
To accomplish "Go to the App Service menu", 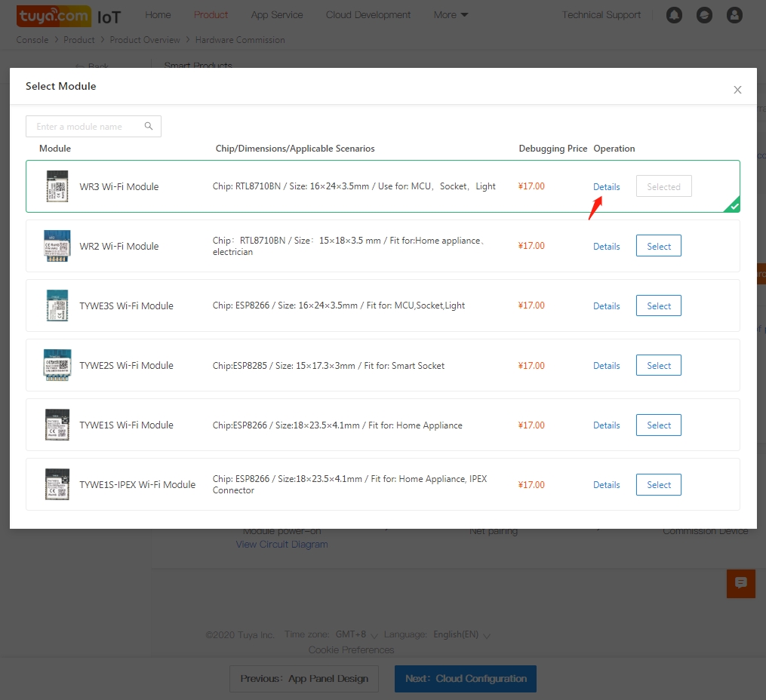I will tap(277, 15).
